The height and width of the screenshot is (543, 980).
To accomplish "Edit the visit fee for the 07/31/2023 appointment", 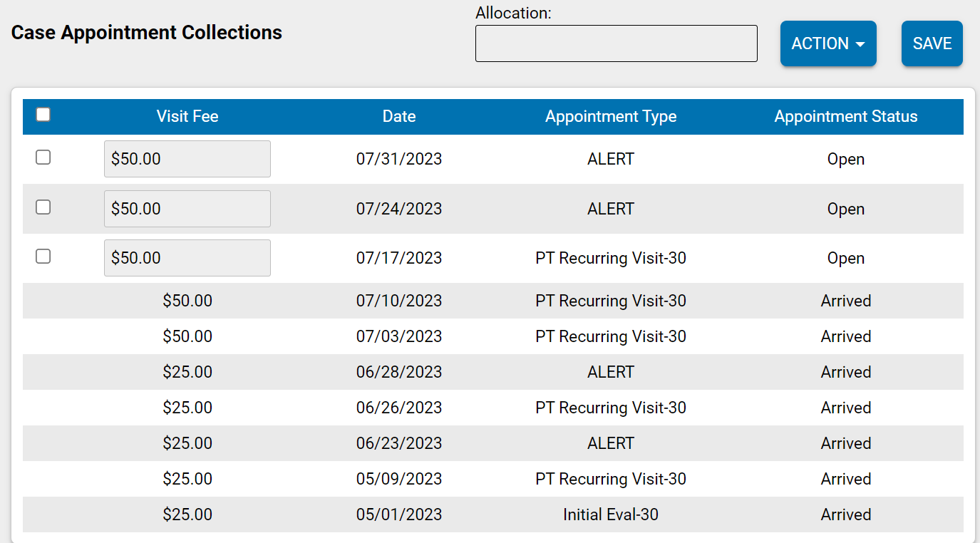I will (187, 159).
